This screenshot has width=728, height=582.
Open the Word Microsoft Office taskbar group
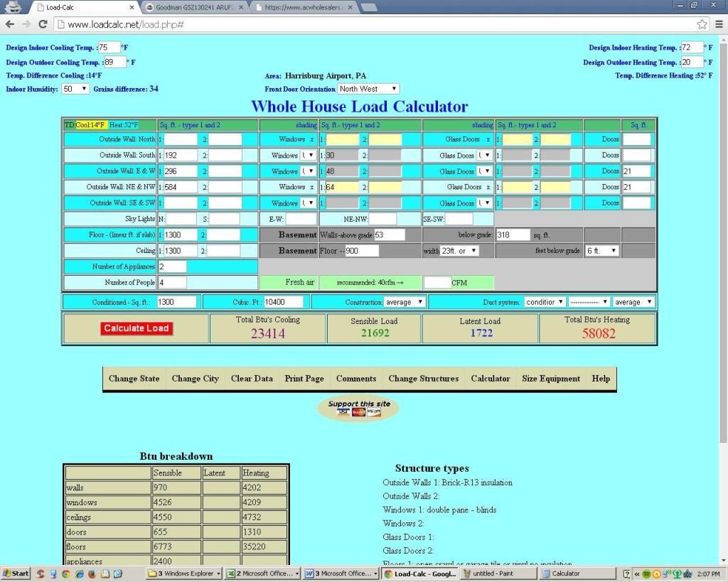[342, 573]
